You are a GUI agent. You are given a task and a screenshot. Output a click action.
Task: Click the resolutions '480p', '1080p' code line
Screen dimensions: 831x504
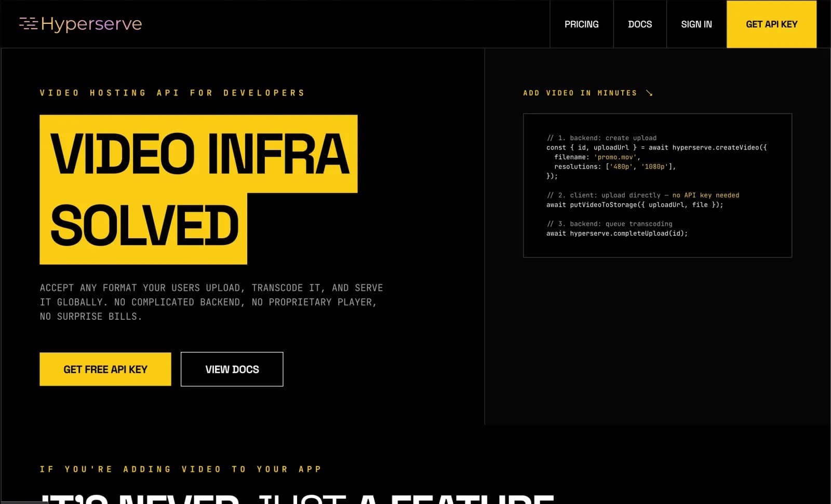click(615, 167)
